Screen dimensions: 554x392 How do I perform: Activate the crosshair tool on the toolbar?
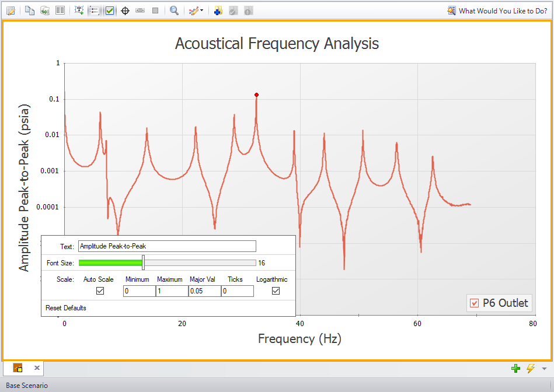125,10
